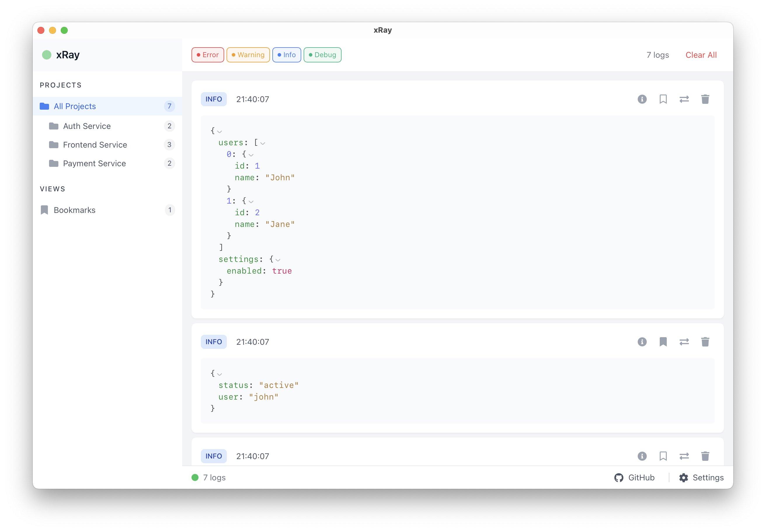766x532 pixels.
Task: Show info for the third log entry
Action: (x=642, y=456)
